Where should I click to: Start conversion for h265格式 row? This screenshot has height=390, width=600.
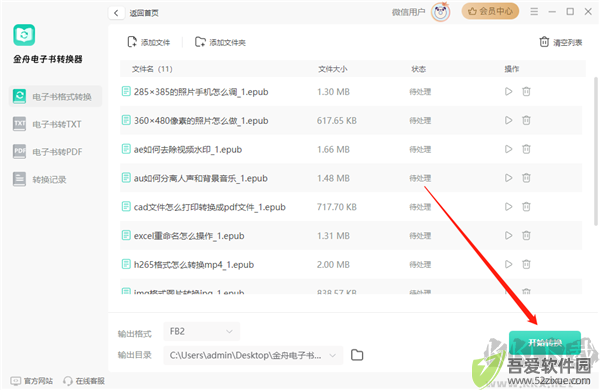click(508, 264)
